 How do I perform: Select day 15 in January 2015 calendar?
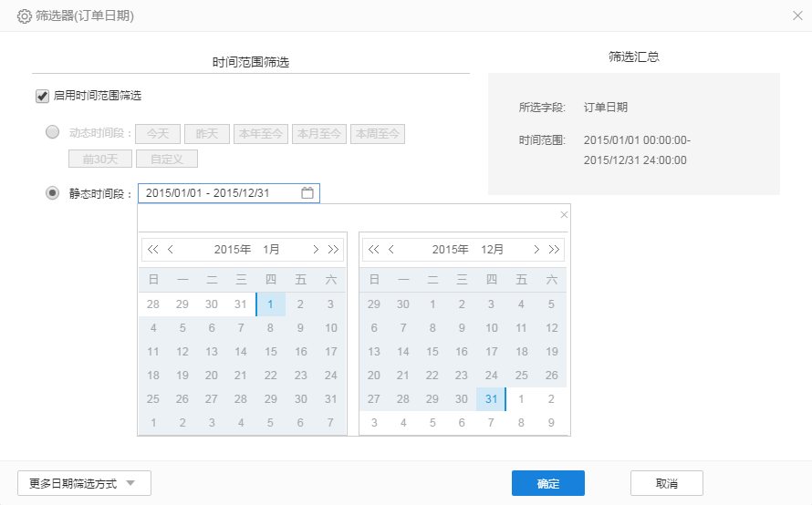click(x=271, y=352)
